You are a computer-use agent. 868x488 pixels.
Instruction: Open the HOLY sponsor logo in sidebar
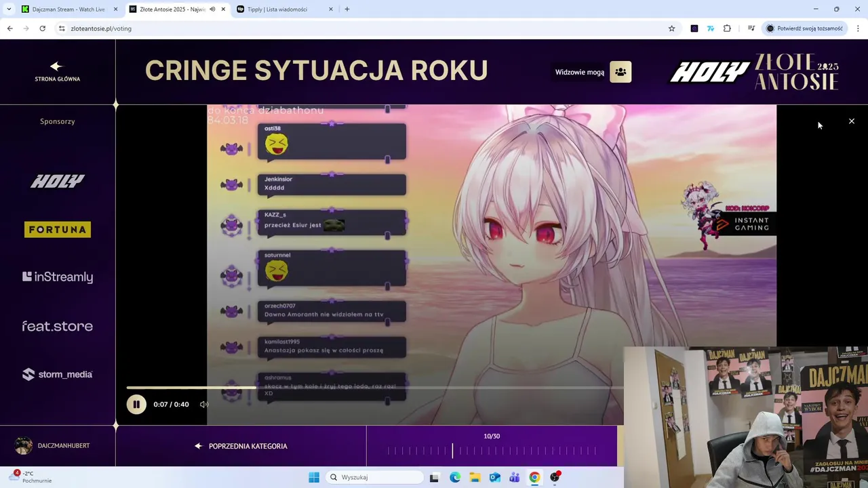coord(58,181)
